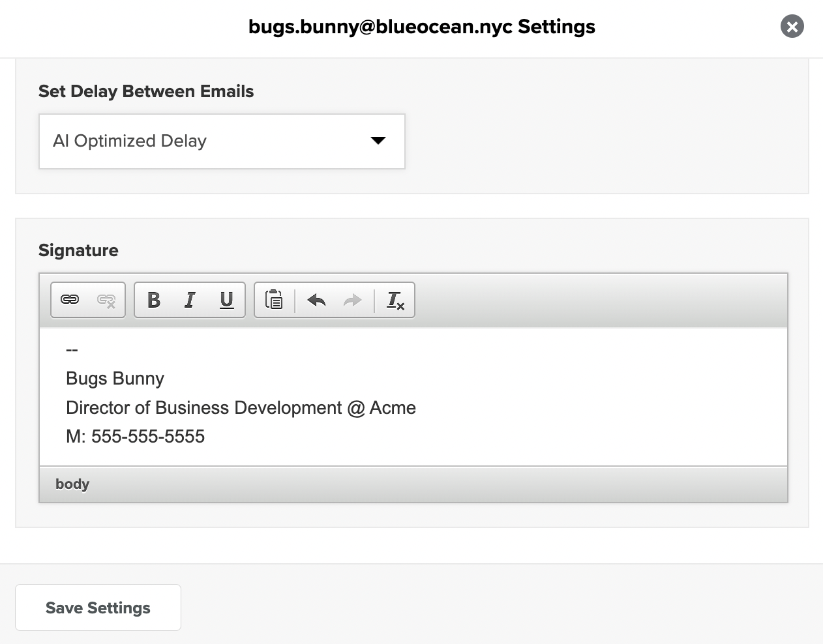Screen dimensions: 823x644
Task: Toggle underline formatting in signature editor
Action: coord(226,300)
